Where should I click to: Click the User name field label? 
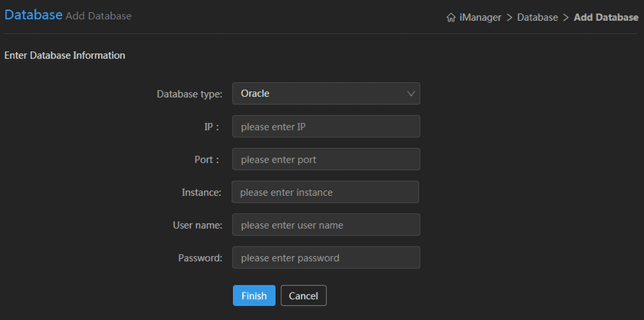click(x=197, y=226)
